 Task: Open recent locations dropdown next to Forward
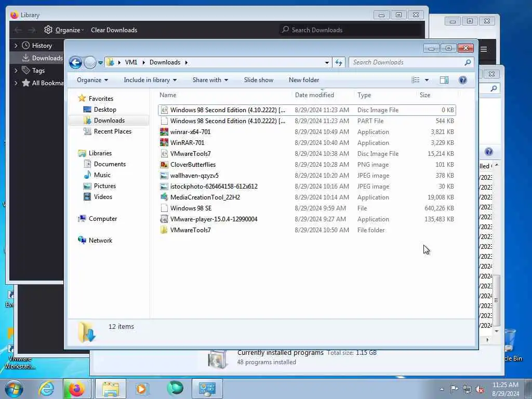(100, 62)
